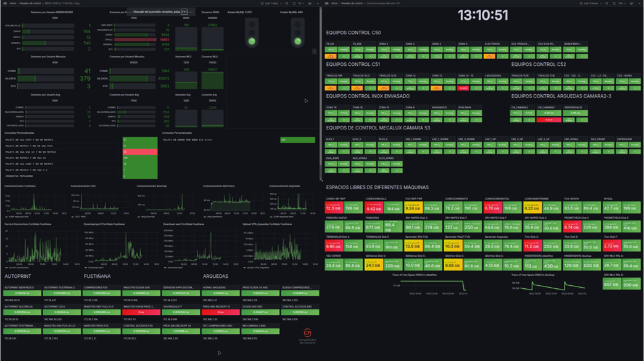Screen dimensions: 644x361
Task: Click the refresh icon on left dashboard toolbar
Action: click(x=294, y=3)
